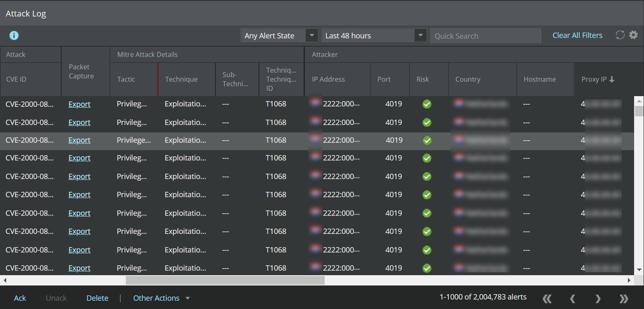Sort by the Risk column header
Viewport: 644px width, 309px height.
429,79
